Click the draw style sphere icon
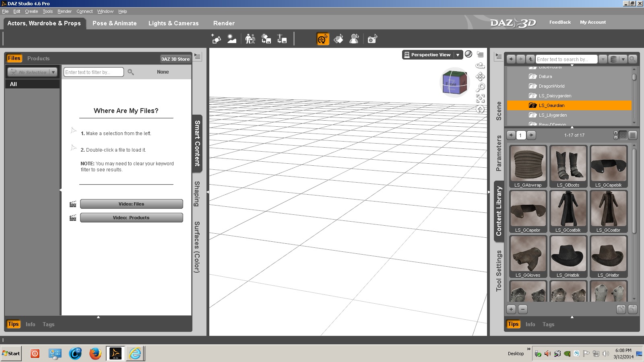 point(469,54)
